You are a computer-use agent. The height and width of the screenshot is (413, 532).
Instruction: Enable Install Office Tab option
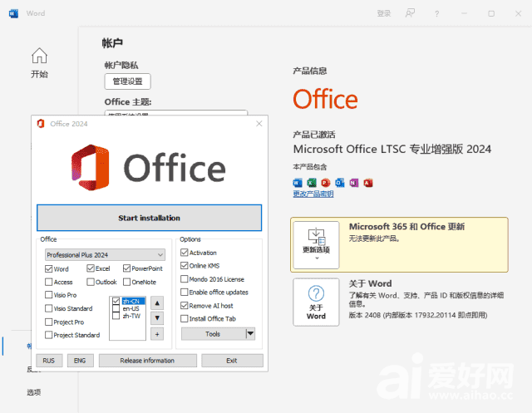click(185, 319)
